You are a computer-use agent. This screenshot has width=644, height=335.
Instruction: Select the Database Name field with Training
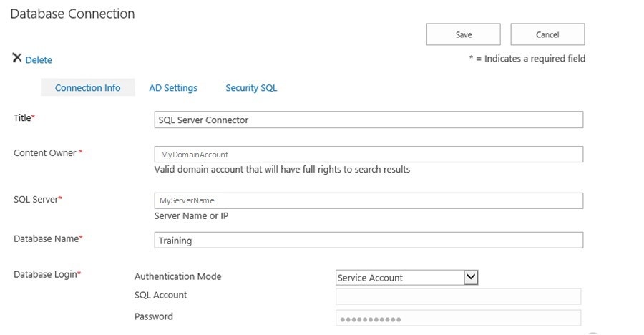(369, 241)
